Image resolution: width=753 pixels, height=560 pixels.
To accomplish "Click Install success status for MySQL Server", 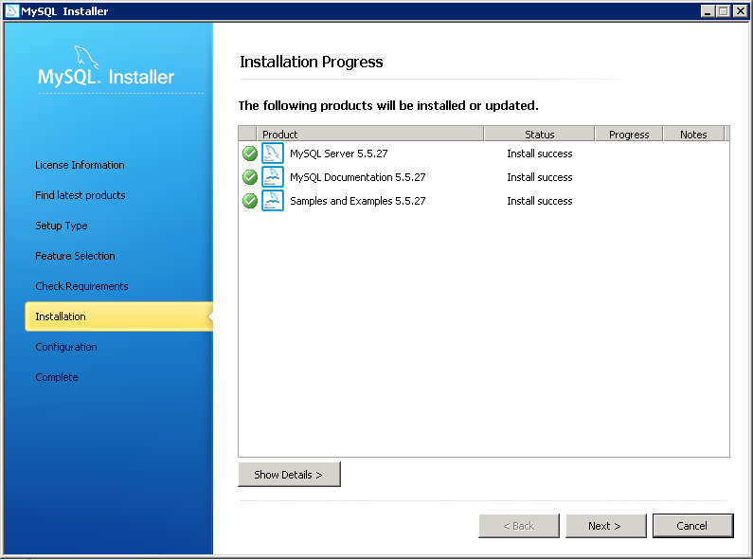I will (x=540, y=154).
